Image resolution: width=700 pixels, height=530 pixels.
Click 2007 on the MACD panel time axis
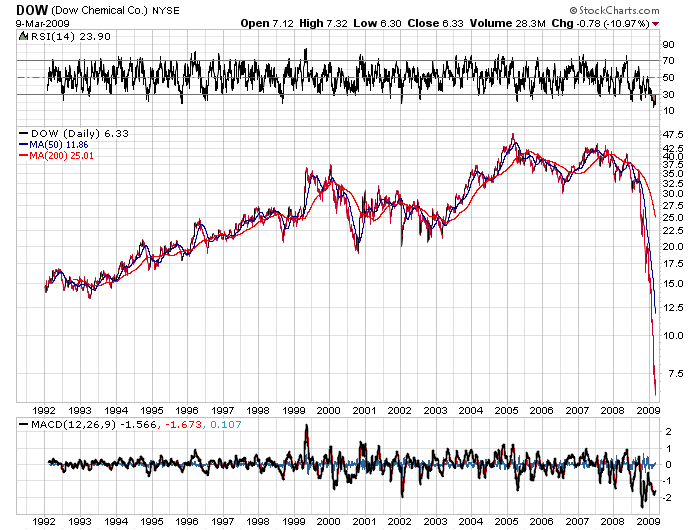tap(577, 521)
